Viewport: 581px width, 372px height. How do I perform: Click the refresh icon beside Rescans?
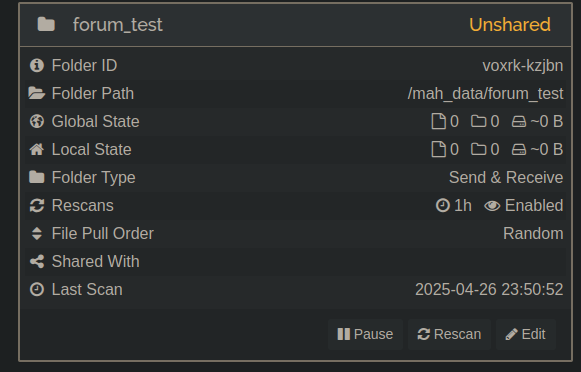[37, 205]
